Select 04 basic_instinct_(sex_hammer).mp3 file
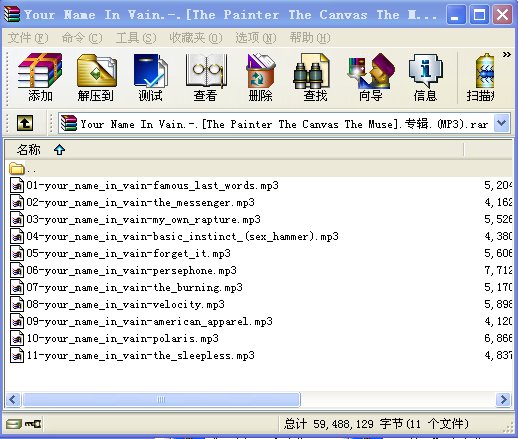Screen dimensions: 518x439 [182, 236]
